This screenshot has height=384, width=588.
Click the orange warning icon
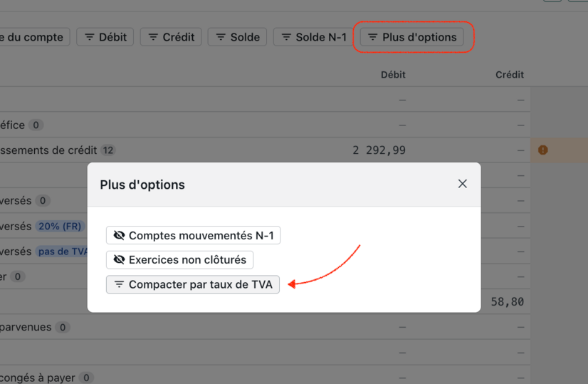[x=543, y=150]
